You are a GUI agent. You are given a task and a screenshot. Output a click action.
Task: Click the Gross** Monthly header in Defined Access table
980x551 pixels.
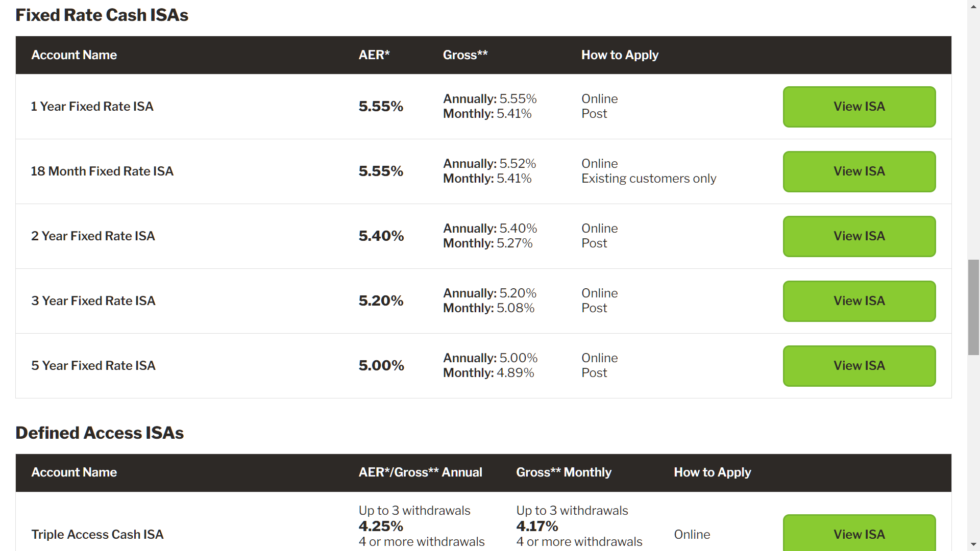(x=563, y=472)
